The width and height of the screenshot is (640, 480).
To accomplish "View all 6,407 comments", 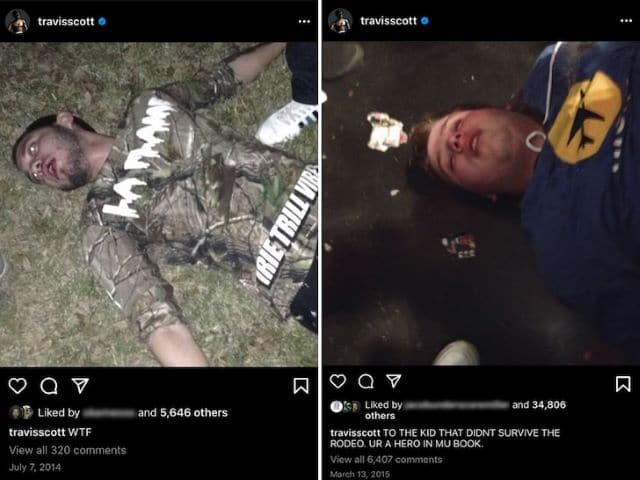I will click(x=386, y=460).
